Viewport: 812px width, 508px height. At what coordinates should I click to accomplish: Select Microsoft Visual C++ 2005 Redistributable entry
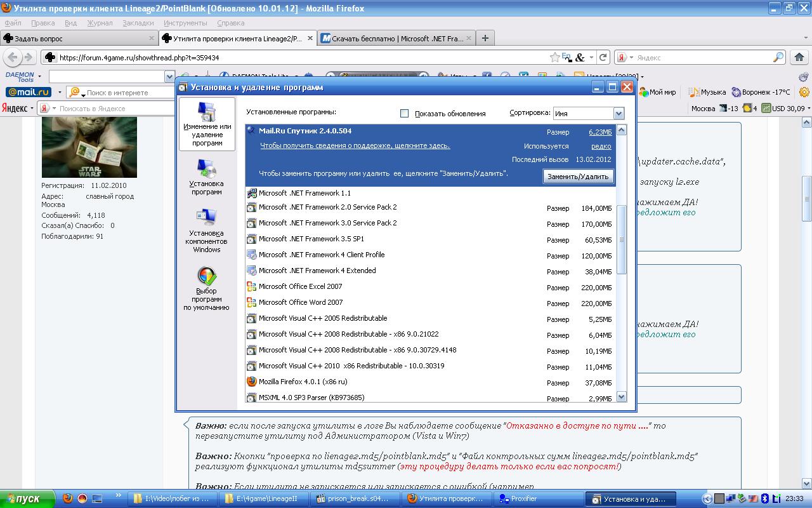(x=431, y=319)
